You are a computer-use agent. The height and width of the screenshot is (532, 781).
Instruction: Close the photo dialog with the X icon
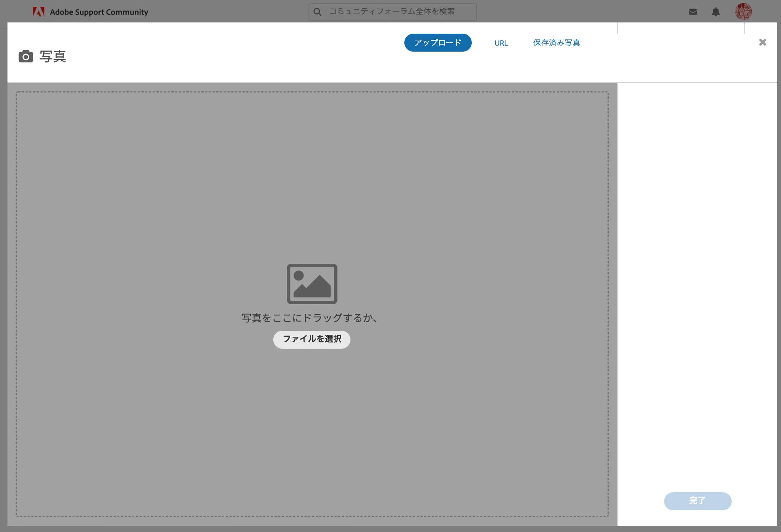pyautogui.click(x=763, y=42)
